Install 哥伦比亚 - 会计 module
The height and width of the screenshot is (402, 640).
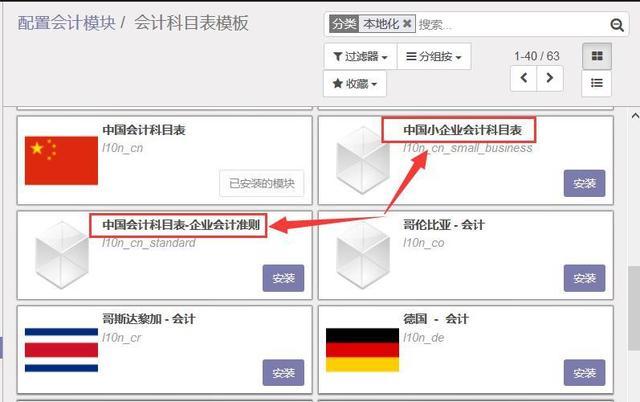click(584, 278)
